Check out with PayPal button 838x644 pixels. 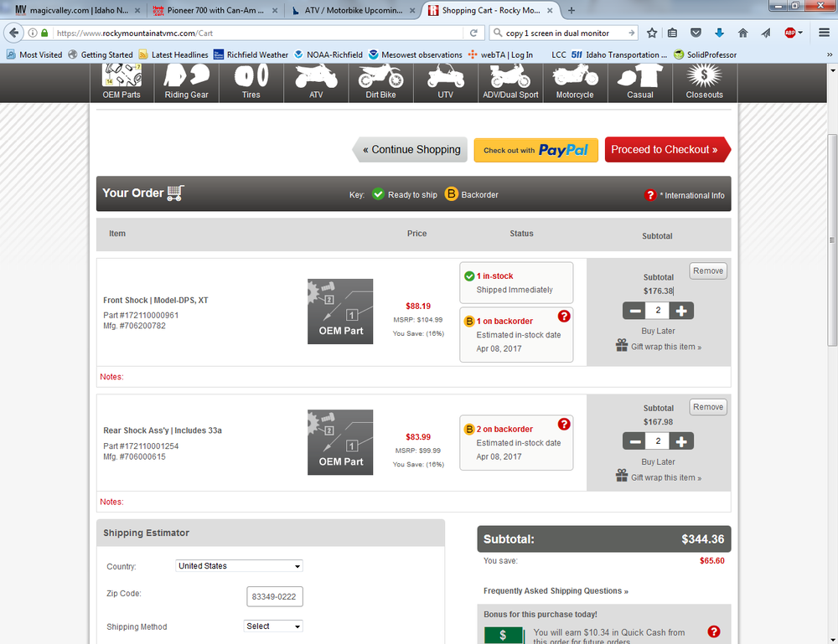(536, 150)
